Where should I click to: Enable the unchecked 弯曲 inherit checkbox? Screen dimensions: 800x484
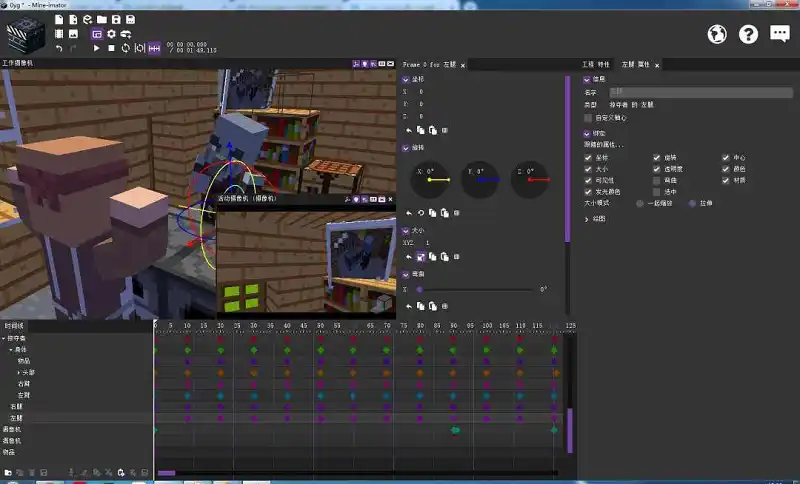(657, 181)
